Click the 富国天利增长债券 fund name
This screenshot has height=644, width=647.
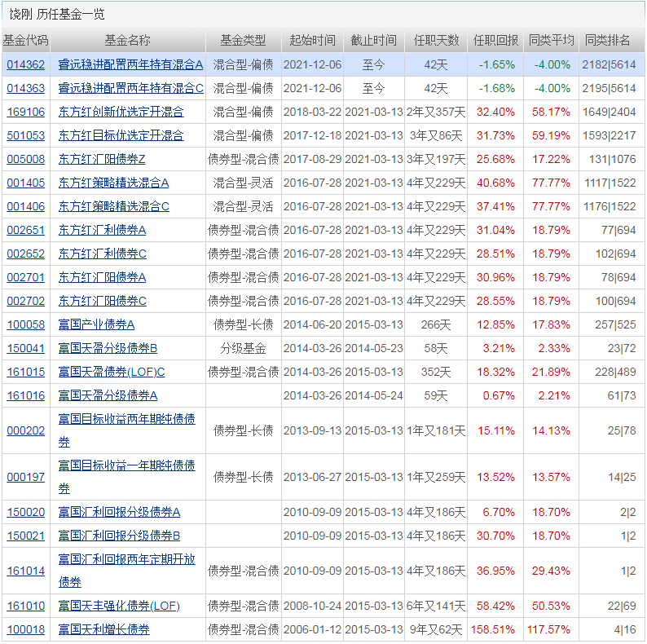103,629
